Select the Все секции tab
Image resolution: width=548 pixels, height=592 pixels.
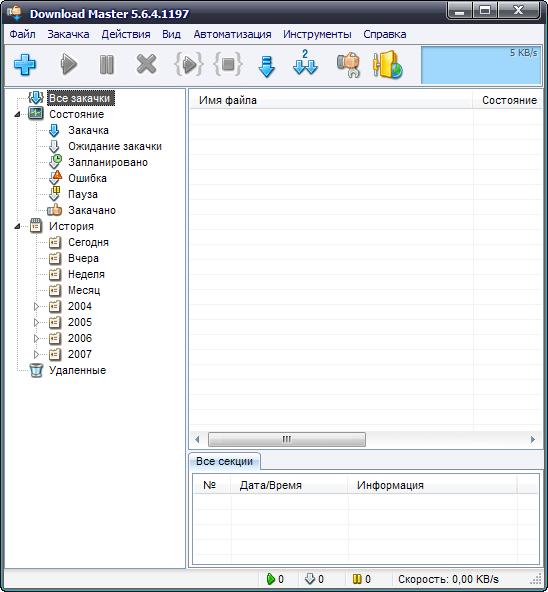click(224, 461)
